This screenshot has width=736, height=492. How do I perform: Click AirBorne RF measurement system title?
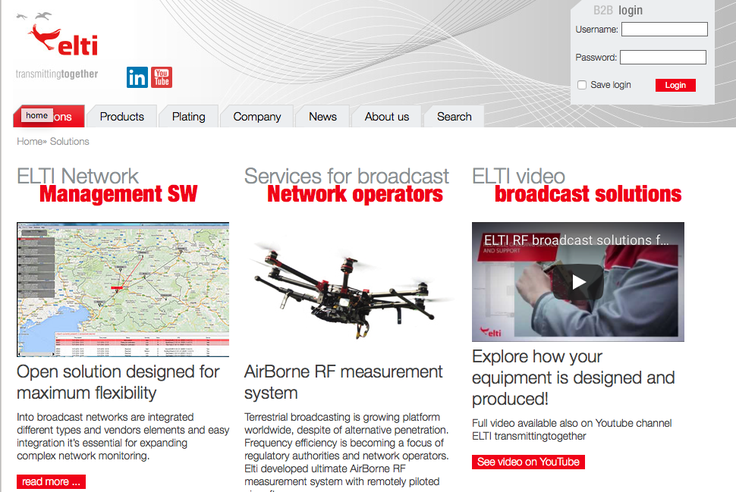tap(343, 382)
